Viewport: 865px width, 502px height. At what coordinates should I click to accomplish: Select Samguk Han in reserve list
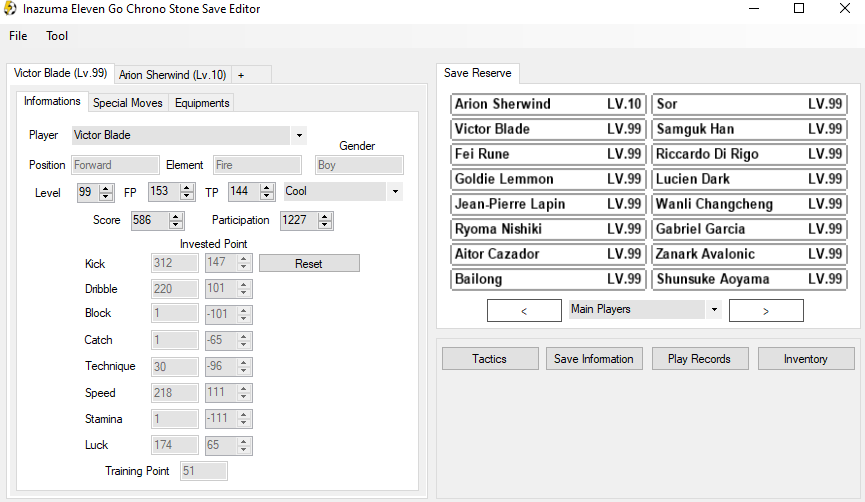click(x=749, y=129)
